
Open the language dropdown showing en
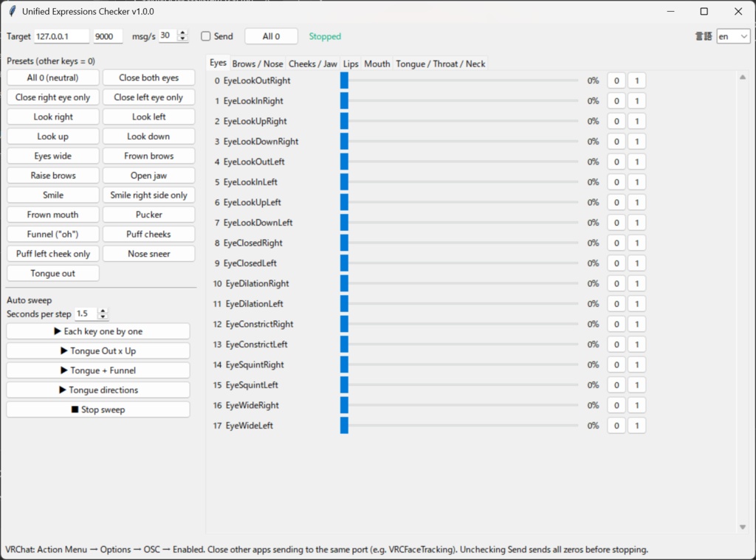(x=733, y=36)
